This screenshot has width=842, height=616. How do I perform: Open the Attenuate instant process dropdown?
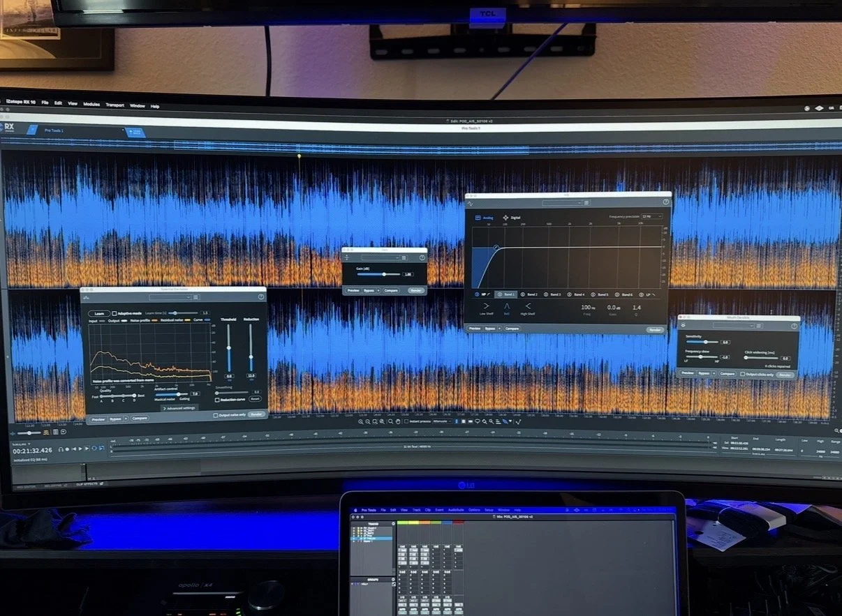point(442,421)
